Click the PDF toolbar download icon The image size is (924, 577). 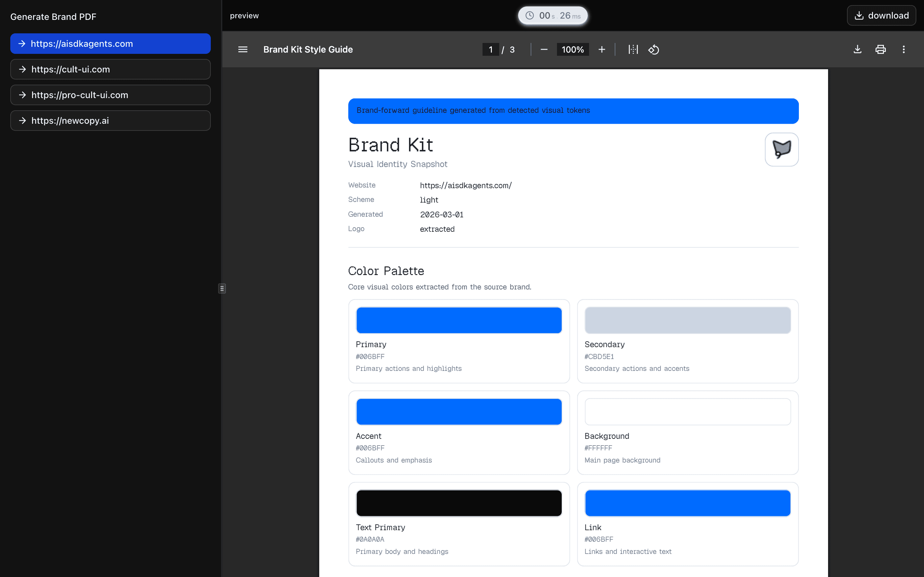point(858,50)
